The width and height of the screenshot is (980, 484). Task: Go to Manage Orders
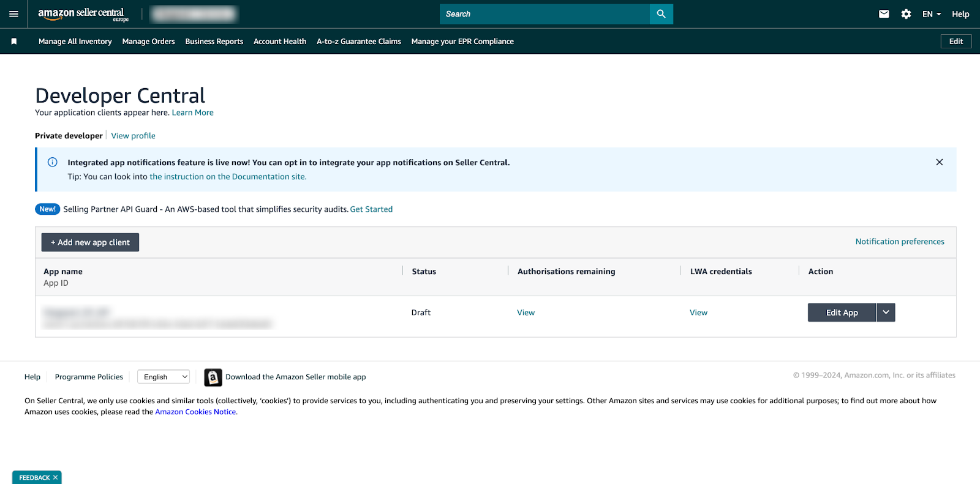[x=149, y=42]
